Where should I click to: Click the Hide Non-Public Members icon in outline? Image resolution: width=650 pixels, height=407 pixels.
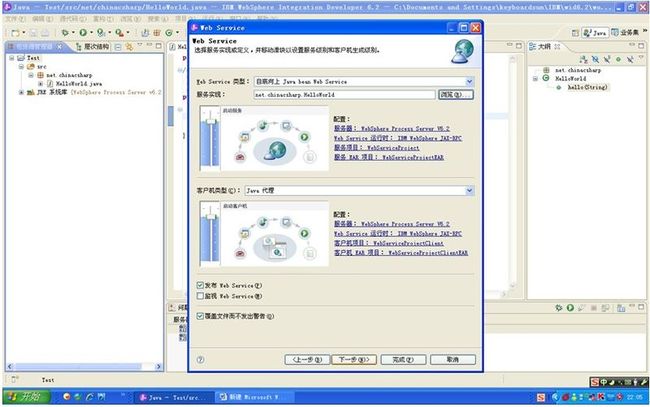tap(618, 59)
